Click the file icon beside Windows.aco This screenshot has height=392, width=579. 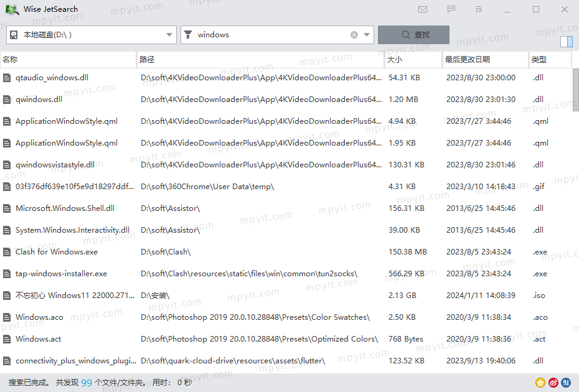[7, 317]
